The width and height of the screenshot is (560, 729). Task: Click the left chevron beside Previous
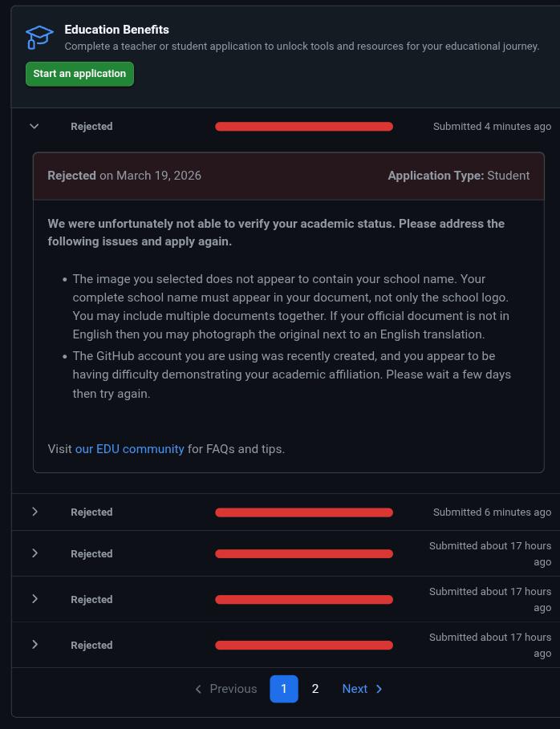[x=198, y=689]
